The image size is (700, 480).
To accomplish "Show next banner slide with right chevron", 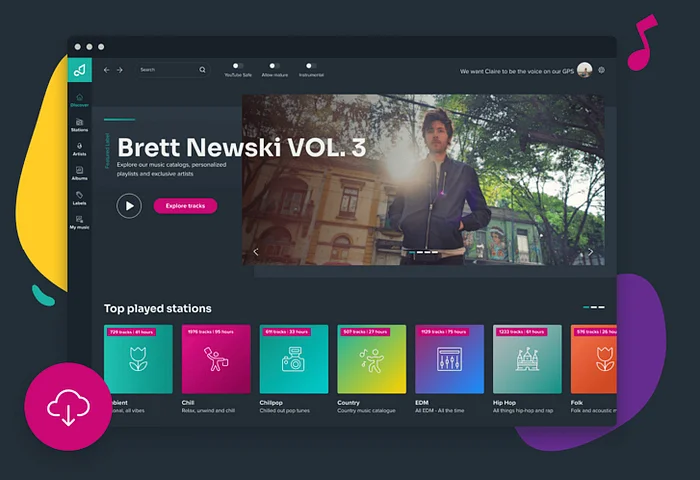I will point(590,252).
